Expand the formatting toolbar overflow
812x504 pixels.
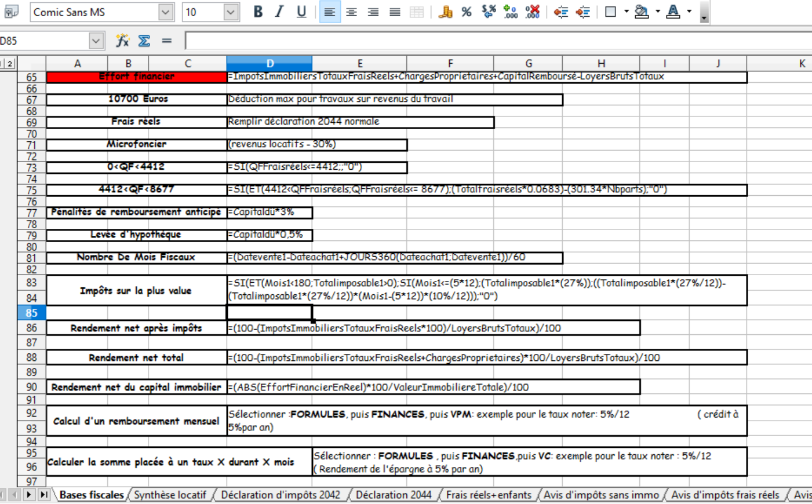tap(704, 12)
